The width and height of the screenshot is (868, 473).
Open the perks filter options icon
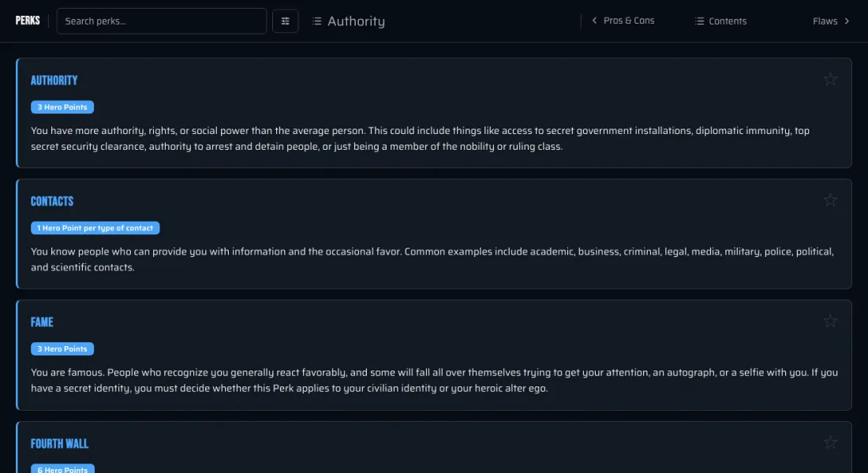click(x=285, y=21)
